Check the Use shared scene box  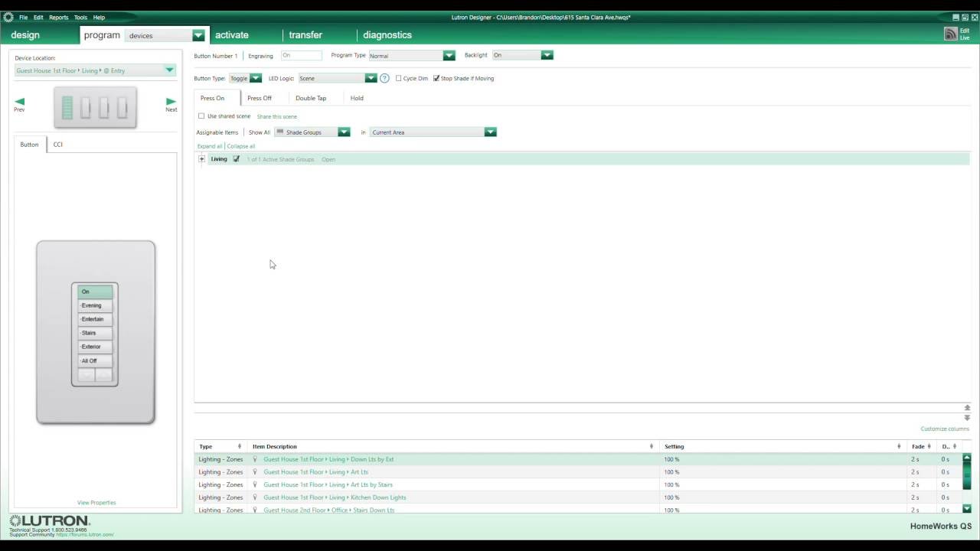coord(201,116)
